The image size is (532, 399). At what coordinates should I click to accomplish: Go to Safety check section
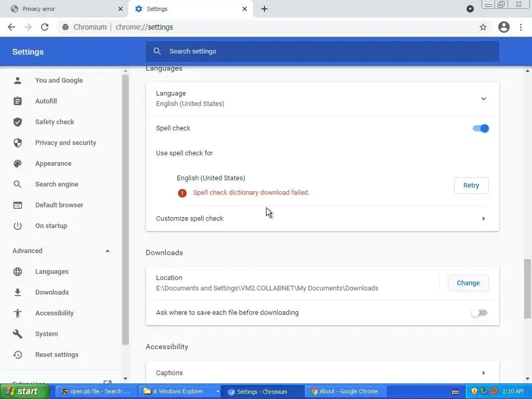tap(55, 122)
